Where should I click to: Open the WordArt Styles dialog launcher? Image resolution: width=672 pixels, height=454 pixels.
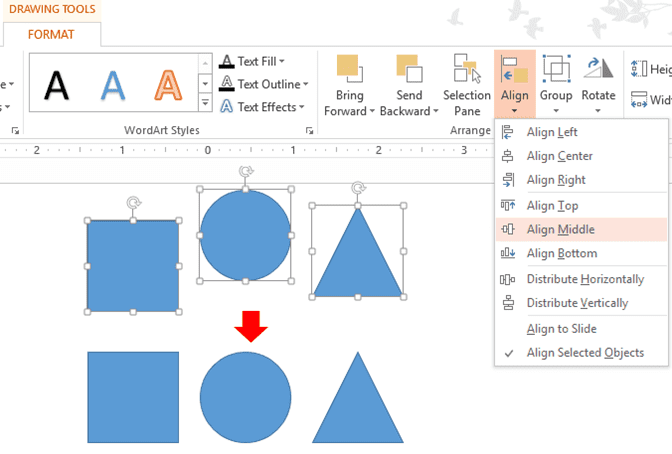click(x=309, y=131)
